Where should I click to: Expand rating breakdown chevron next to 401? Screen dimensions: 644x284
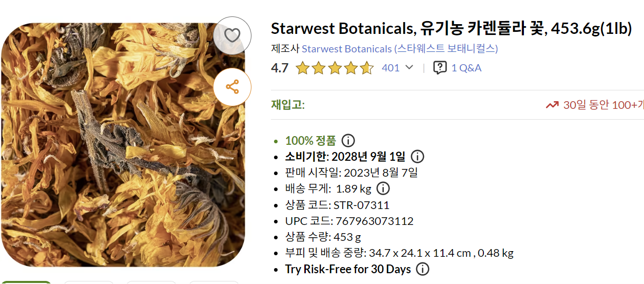409,68
